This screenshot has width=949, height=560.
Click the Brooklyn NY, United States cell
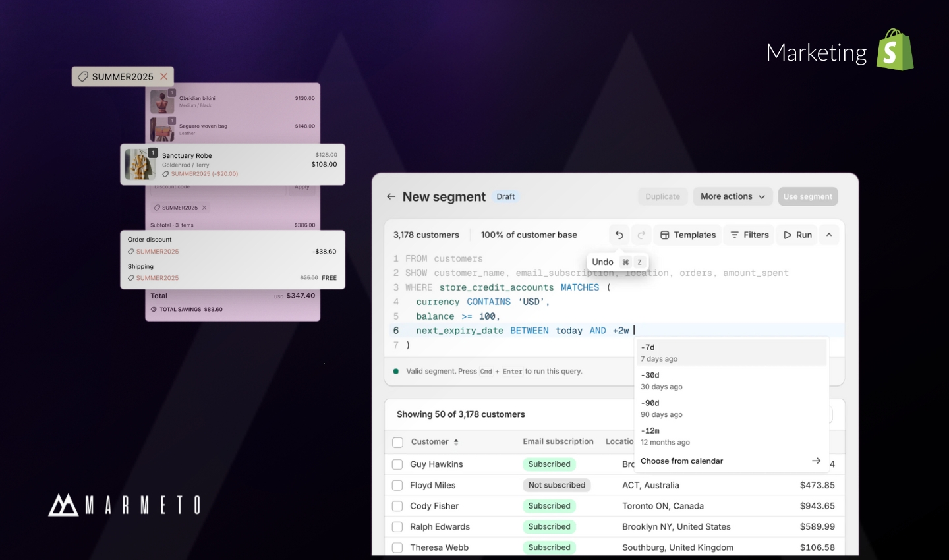[x=676, y=526]
